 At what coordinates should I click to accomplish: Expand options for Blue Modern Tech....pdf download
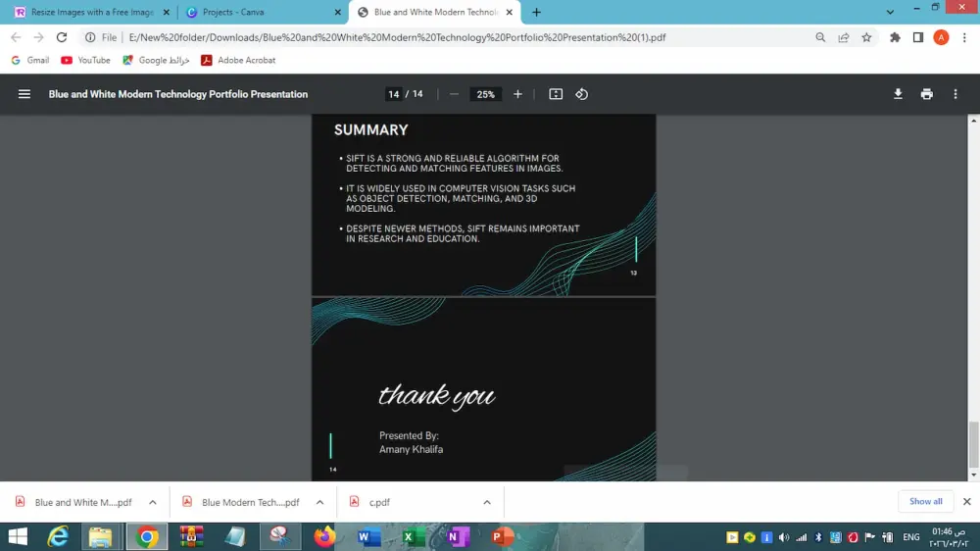tap(320, 502)
